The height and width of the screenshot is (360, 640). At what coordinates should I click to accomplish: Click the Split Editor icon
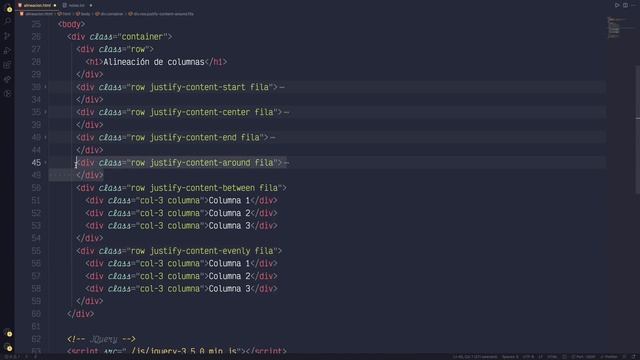point(625,5)
